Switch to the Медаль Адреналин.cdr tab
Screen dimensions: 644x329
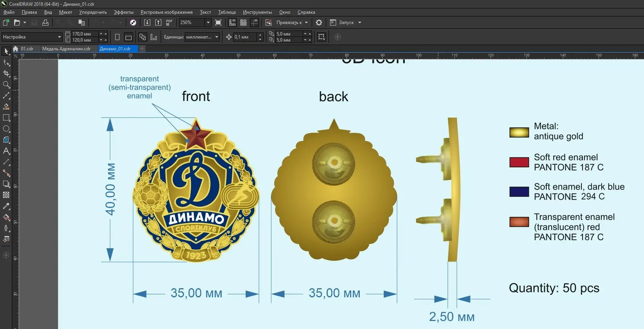click(x=66, y=49)
